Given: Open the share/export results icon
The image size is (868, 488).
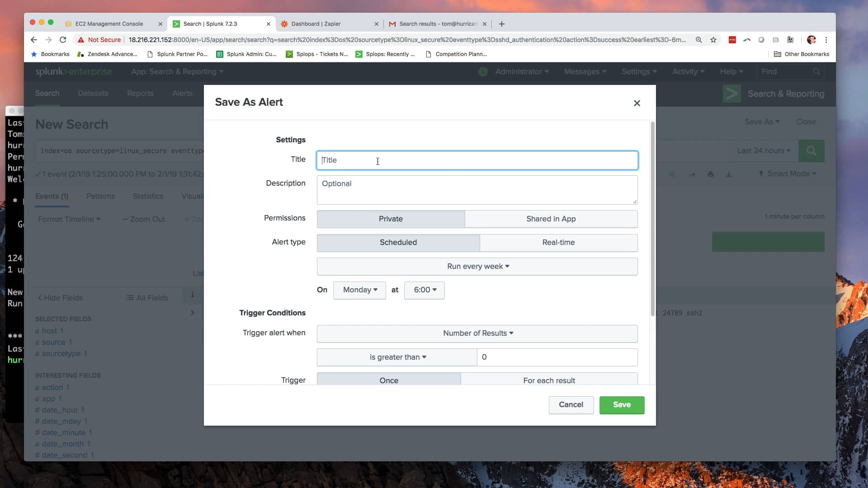Looking at the screenshot, I should pyautogui.click(x=693, y=174).
